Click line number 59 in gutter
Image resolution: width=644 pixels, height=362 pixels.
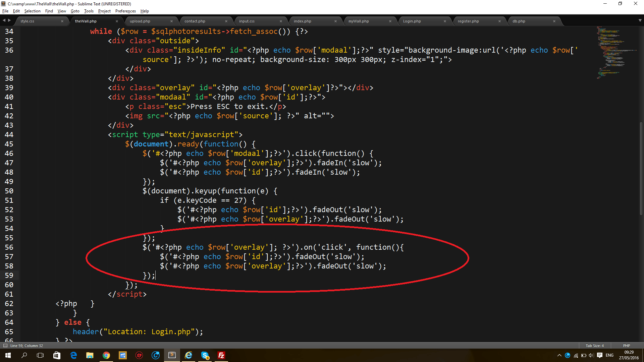[x=9, y=276]
